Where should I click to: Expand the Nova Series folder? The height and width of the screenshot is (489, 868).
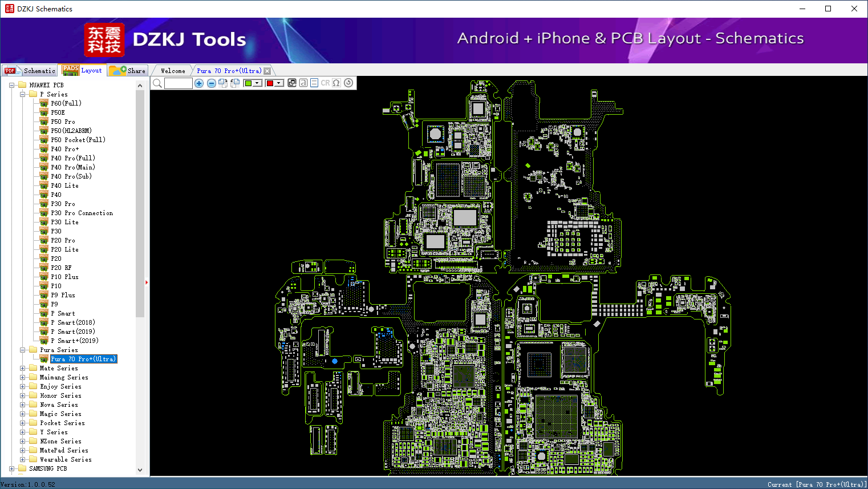[x=22, y=405]
